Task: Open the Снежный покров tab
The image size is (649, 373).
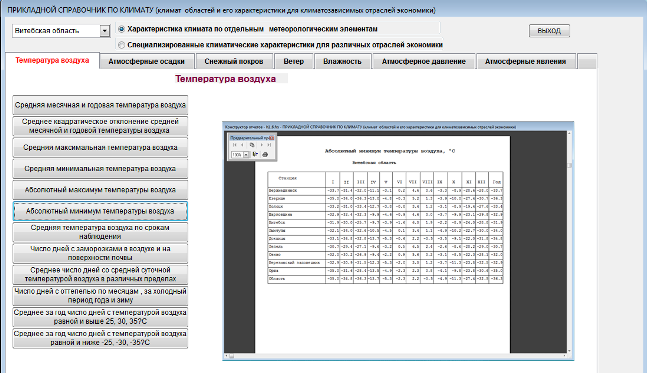Action: tap(234, 62)
